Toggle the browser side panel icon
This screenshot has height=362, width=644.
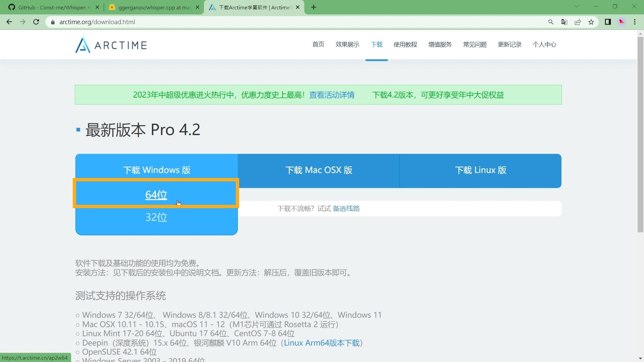tap(608, 22)
